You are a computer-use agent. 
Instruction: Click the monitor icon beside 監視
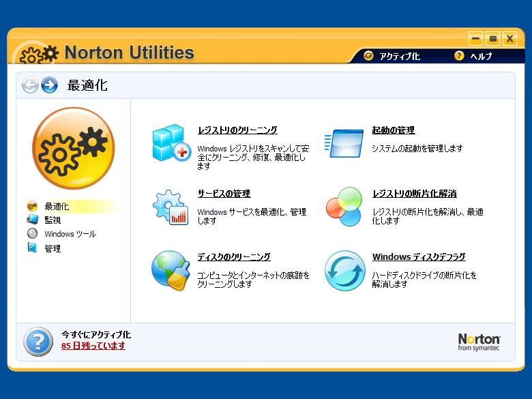33,220
